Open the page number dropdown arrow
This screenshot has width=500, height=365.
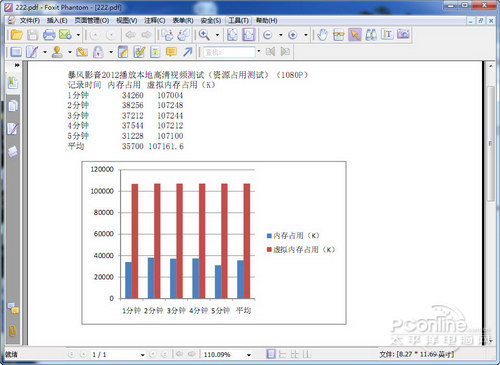(x=142, y=355)
